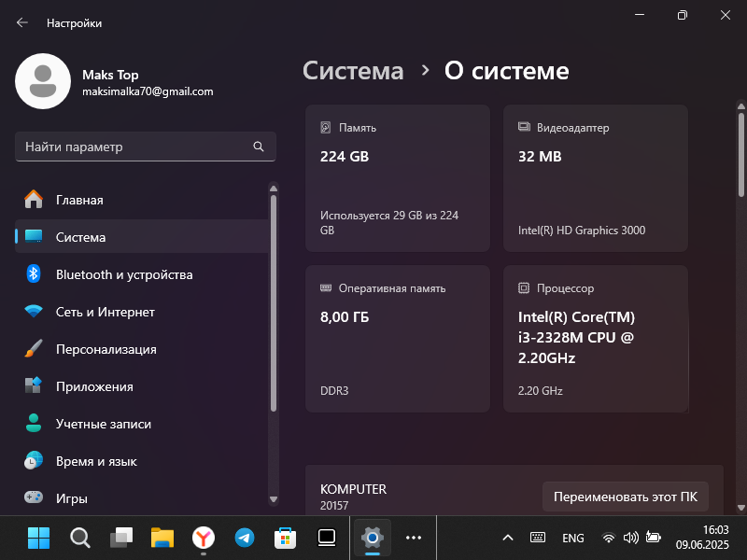Open the gamepad icon for Игры

[x=34, y=497]
